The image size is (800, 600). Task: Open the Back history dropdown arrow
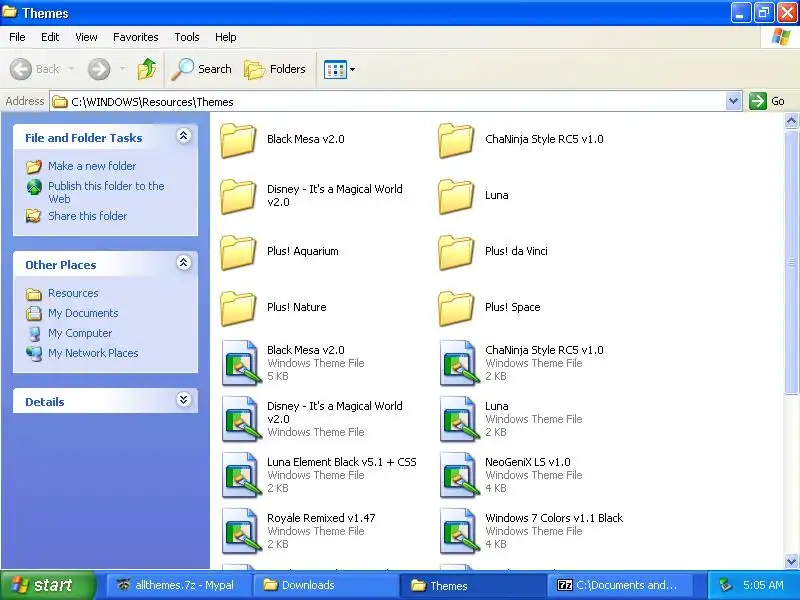click(x=71, y=69)
